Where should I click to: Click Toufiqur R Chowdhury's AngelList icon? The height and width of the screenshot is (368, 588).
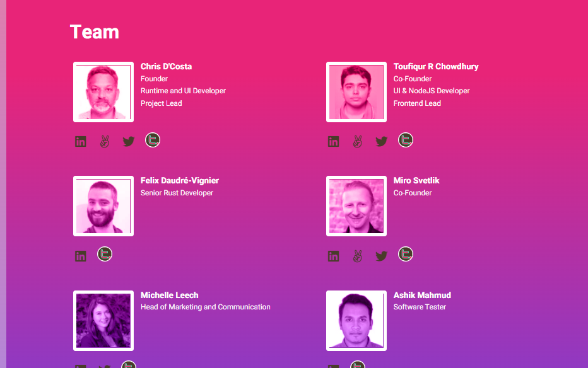(358, 141)
